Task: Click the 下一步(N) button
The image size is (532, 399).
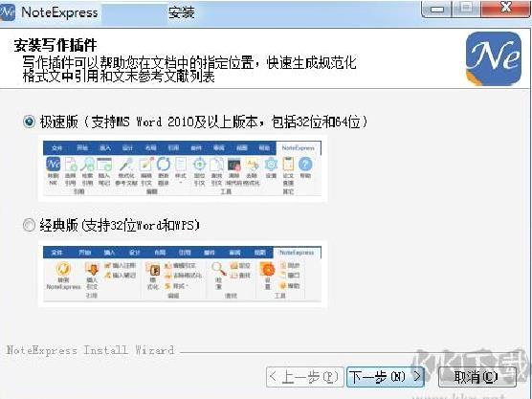Action: pyautogui.click(x=385, y=377)
